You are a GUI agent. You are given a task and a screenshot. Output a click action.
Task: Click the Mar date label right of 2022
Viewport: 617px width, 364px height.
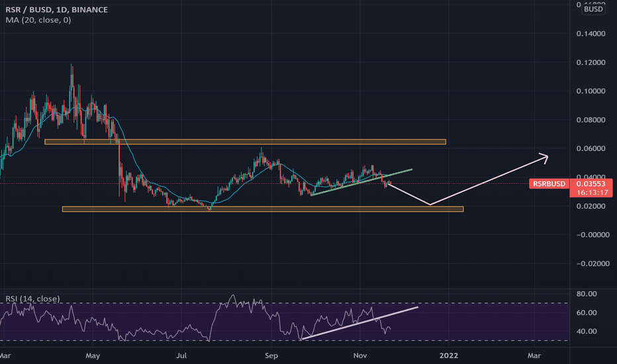[534, 356]
